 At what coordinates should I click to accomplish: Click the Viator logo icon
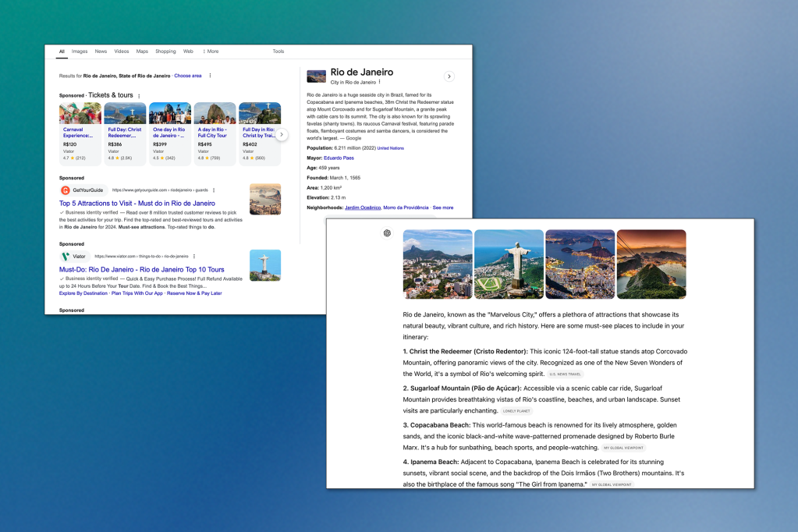click(x=66, y=257)
